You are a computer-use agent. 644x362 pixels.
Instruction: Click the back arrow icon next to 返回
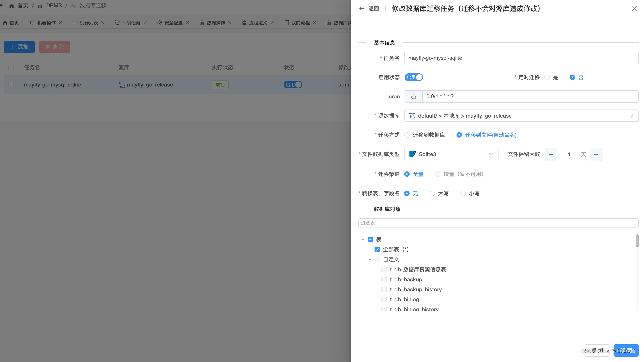coord(361,8)
